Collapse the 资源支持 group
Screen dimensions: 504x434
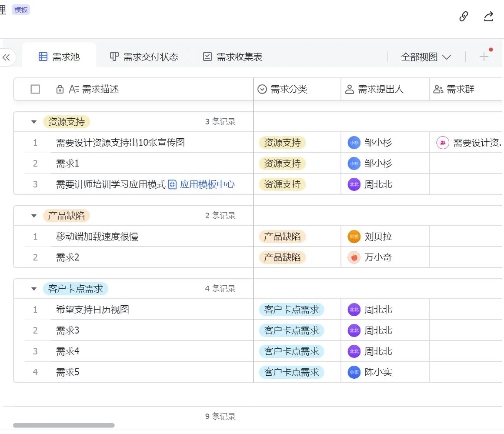pyautogui.click(x=34, y=122)
